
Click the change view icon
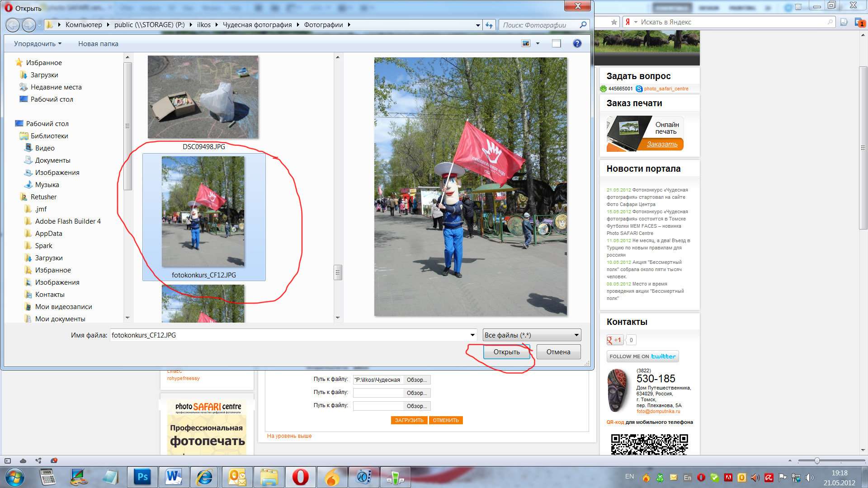pyautogui.click(x=526, y=43)
